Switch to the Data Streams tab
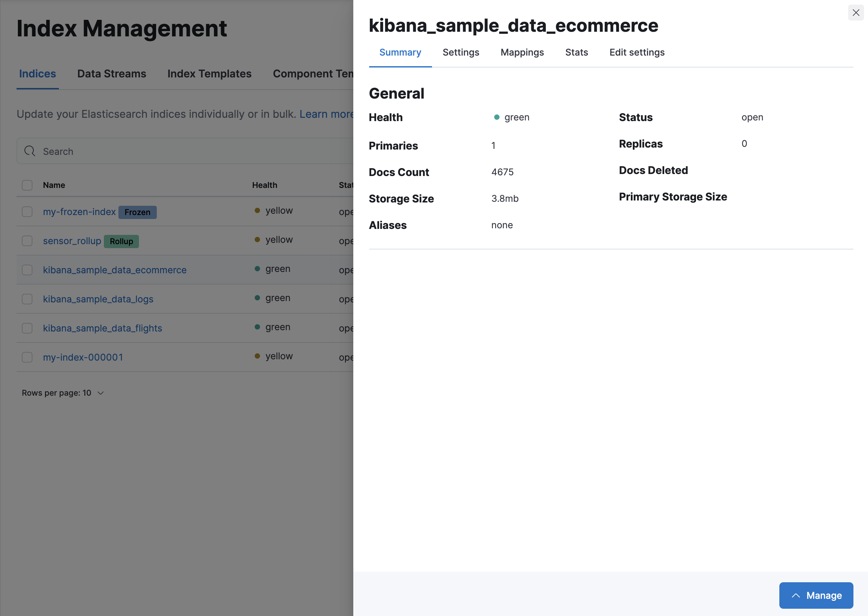This screenshot has height=616, width=868. coord(111,73)
